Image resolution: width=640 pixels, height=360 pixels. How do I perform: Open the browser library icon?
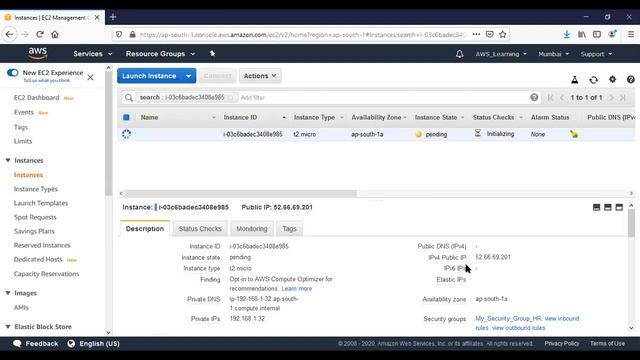pyautogui.click(x=582, y=34)
